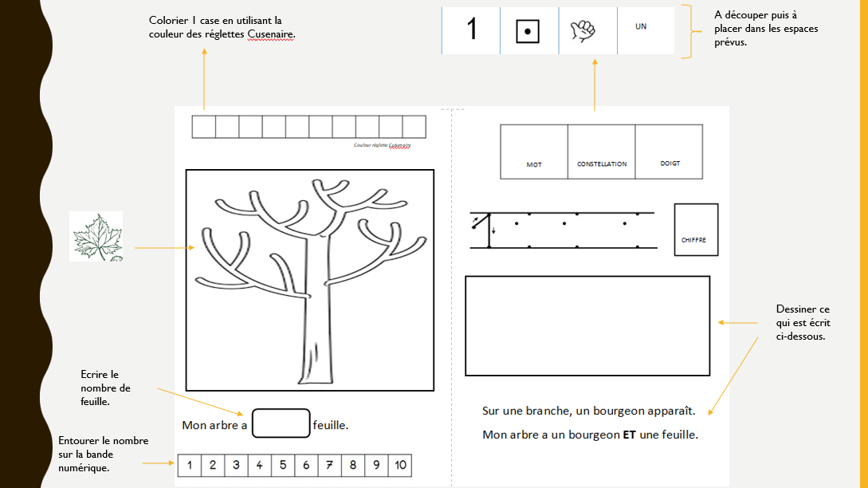Select the numeral 1 cut-out card
Screen dimensions: 868x488
tap(470, 30)
